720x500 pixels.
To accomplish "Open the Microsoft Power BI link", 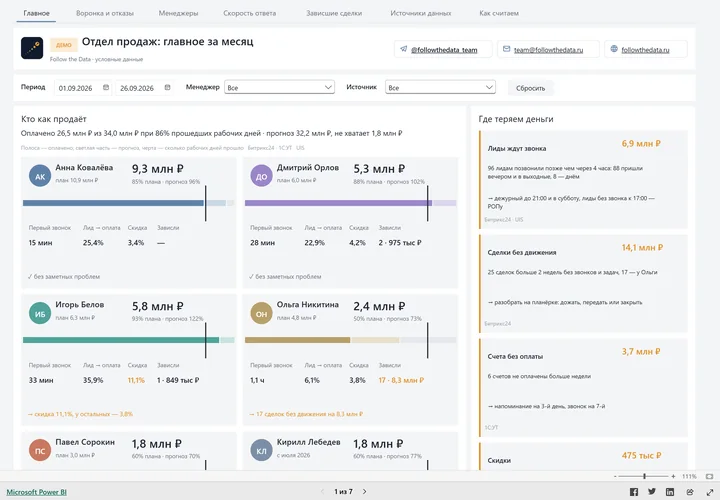I will (36, 492).
